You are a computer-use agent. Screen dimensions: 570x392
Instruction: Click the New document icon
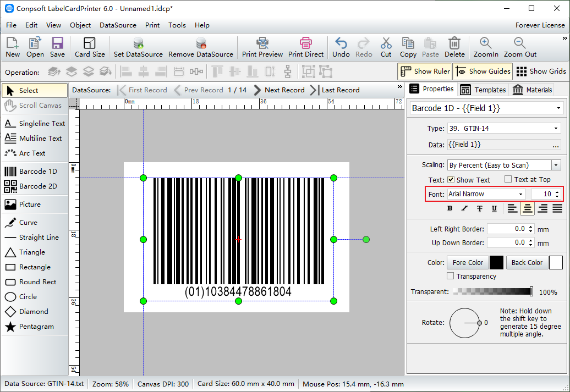click(x=12, y=47)
